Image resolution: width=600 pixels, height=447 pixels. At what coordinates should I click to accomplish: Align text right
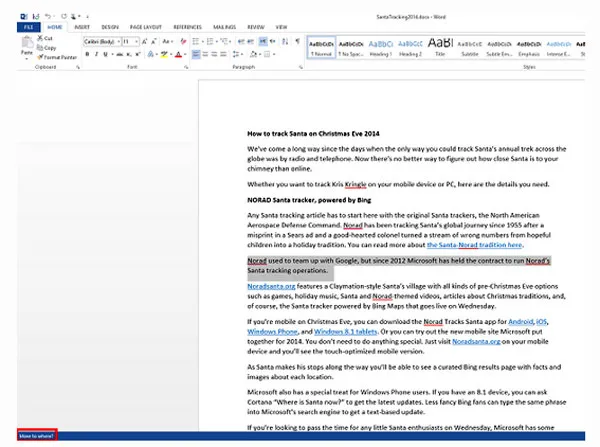pyautogui.click(x=214, y=54)
